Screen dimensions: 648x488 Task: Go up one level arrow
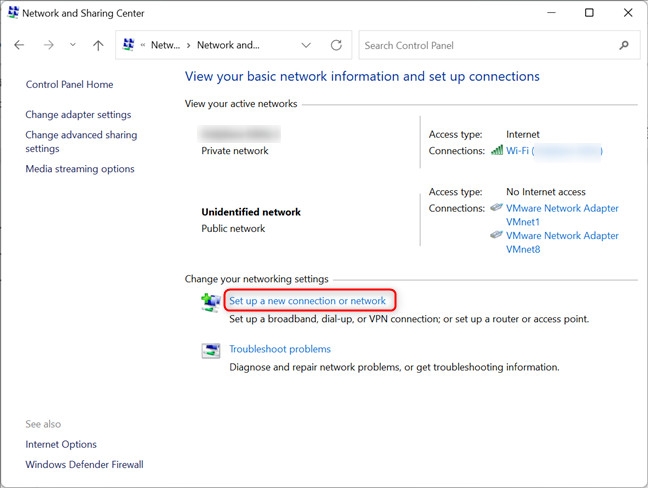98,45
